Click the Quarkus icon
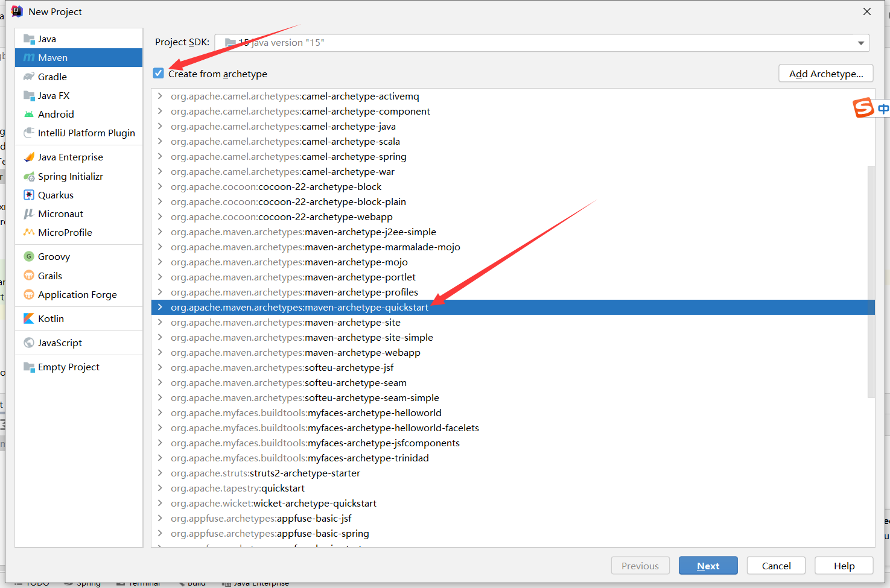The height and width of the screenshot is (588, 890). pos(29,195)
